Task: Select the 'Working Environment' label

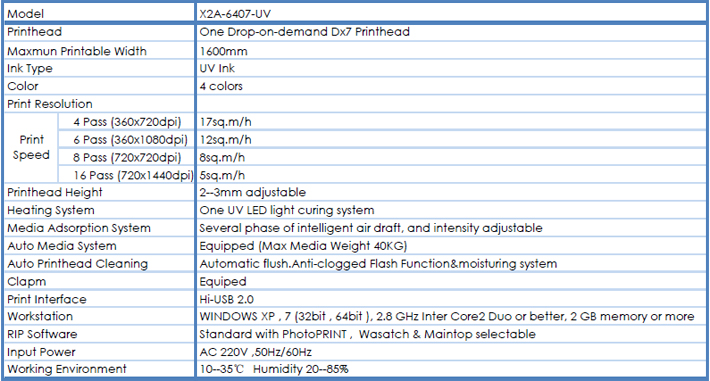Action: (67, 369)
